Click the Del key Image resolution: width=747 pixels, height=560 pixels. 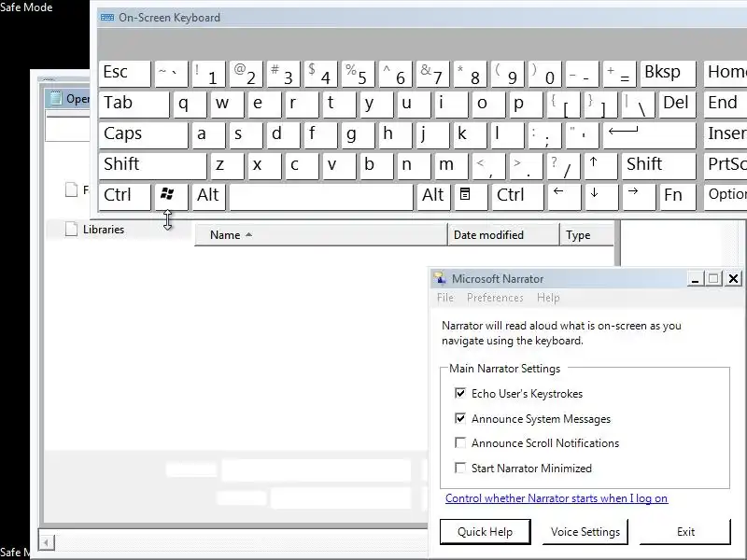click(x=678, y=105)
